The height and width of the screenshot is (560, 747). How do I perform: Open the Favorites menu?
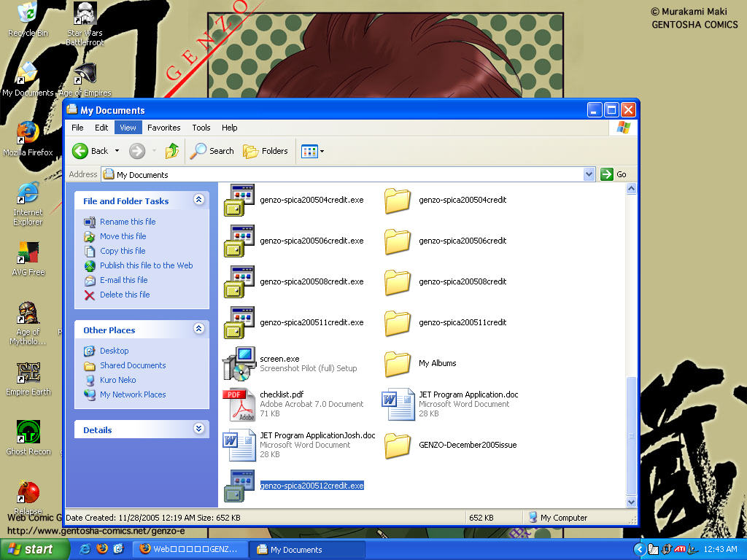click(x=164, y=128)
